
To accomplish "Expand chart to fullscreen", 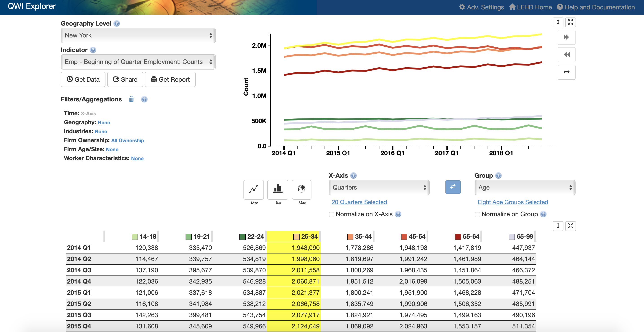I will (x=570, y=22).
